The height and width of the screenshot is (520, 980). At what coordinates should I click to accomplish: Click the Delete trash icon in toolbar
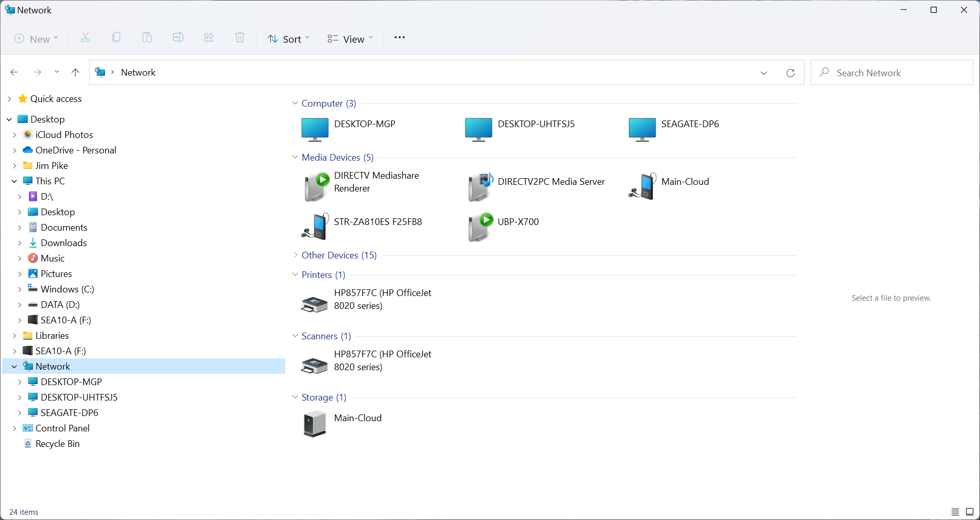point(240,38)
